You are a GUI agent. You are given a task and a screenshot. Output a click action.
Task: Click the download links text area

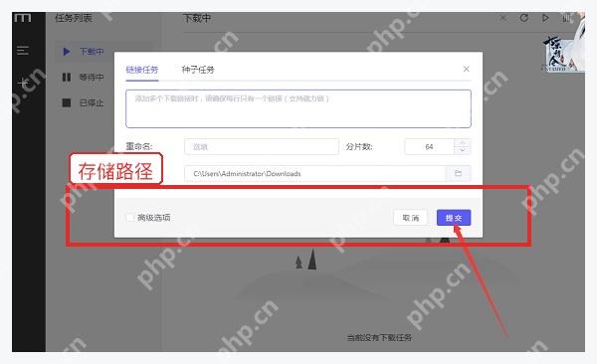pos(298,108)
